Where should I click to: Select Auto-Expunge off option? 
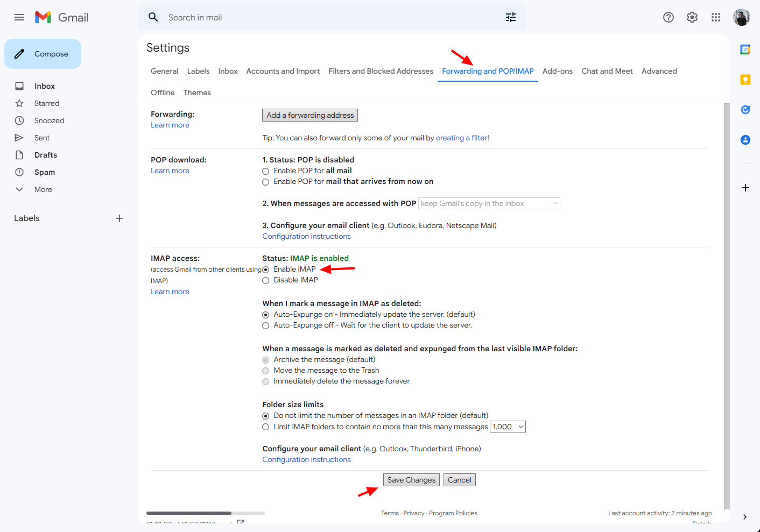(265, 325)
